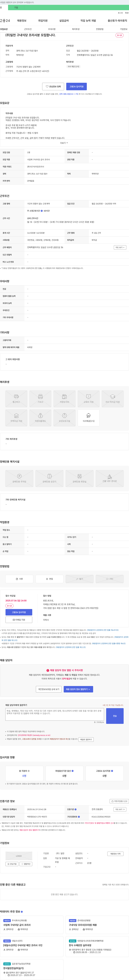This screenshot has width=129, height=980.
Task: Click the heart 관심정보 등록 button
Action: click(53, 86)
